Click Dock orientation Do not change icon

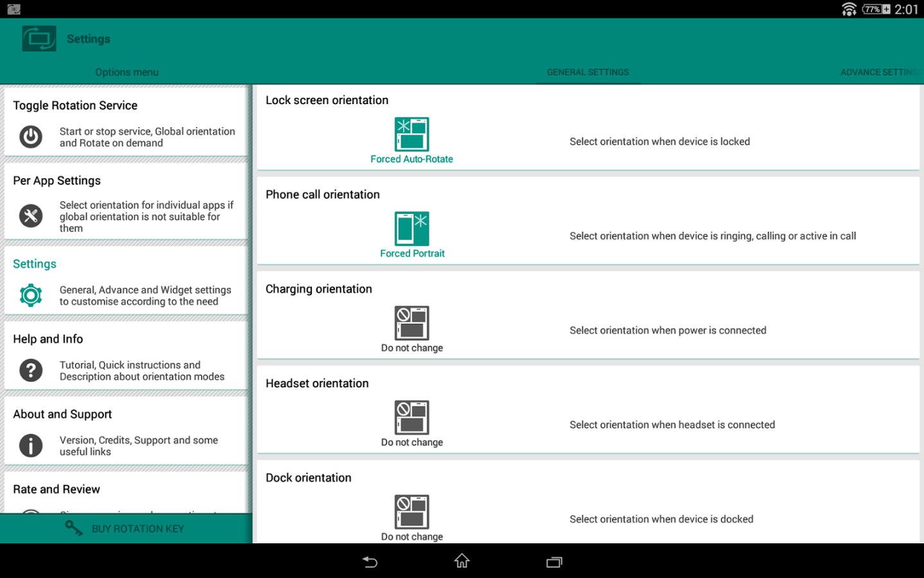412,512
